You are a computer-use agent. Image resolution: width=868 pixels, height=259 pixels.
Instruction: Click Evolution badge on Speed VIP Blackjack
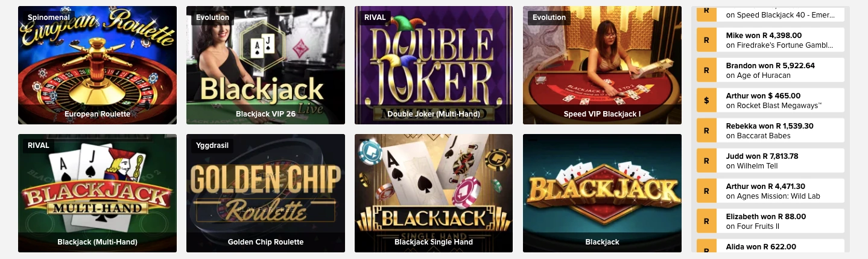point(549,18)
